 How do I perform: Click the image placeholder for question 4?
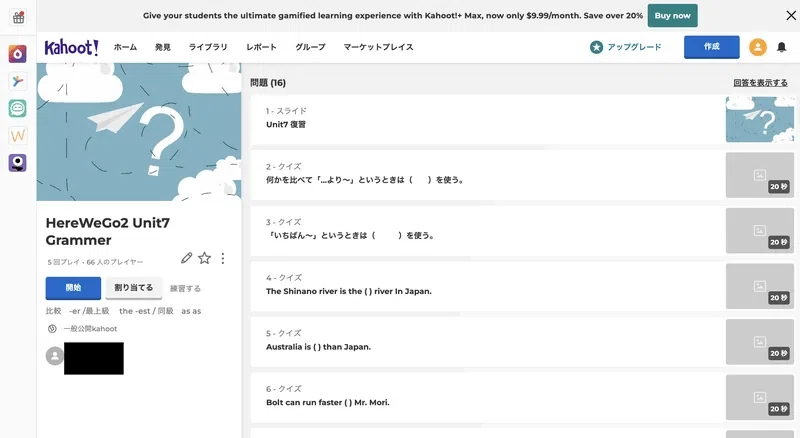(x=760, y=286)
